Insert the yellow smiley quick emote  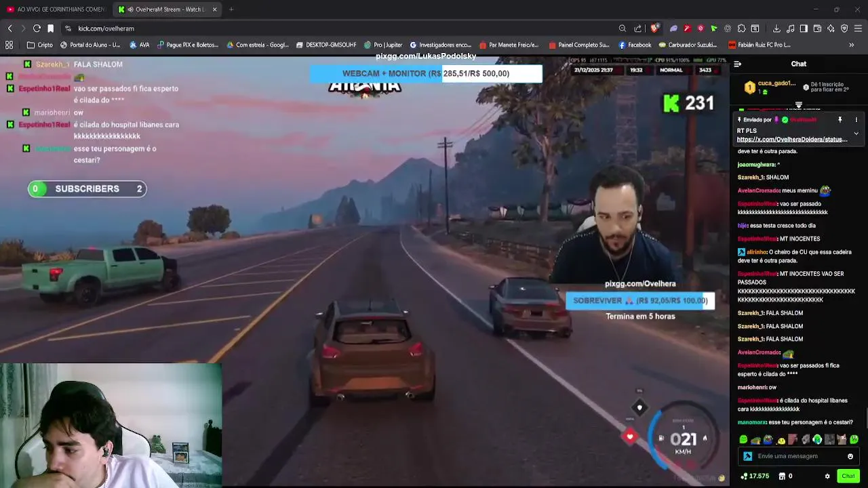(x=781, y=439)
